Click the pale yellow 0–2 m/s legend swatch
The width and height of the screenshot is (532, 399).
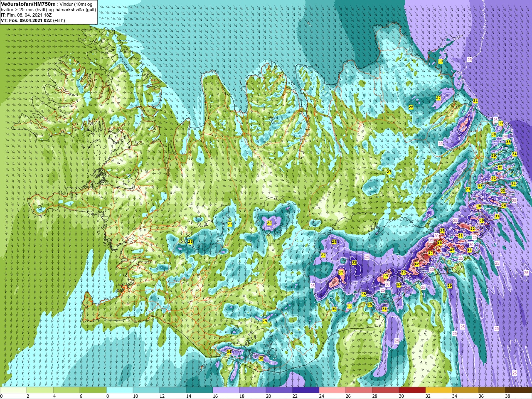pos(13,390)
